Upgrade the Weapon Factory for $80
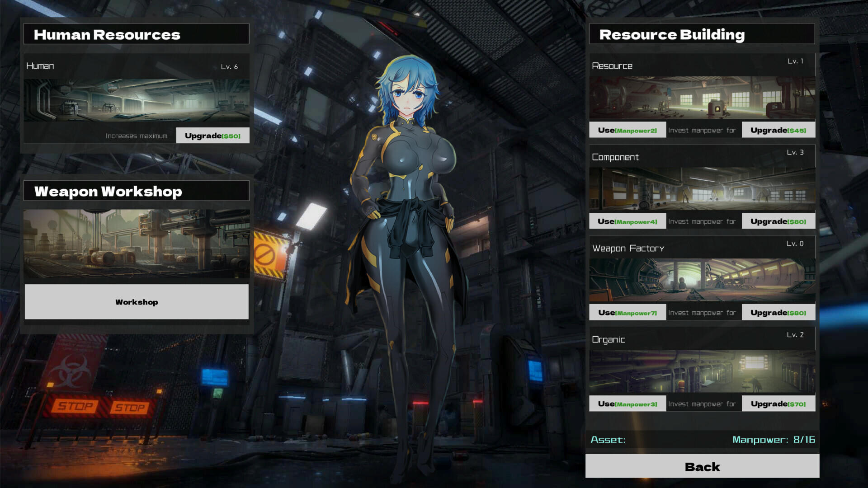This screenshot has width=868, height=488. tap(778, 312)
